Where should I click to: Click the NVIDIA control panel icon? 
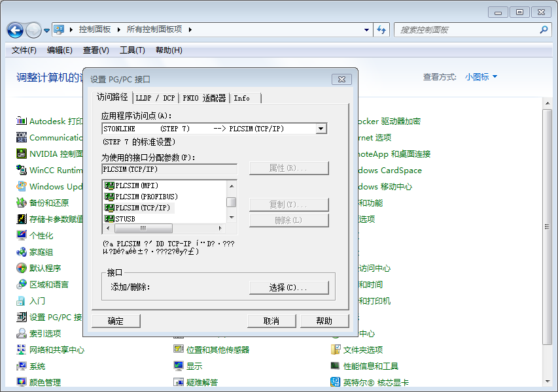pos(22,154)
